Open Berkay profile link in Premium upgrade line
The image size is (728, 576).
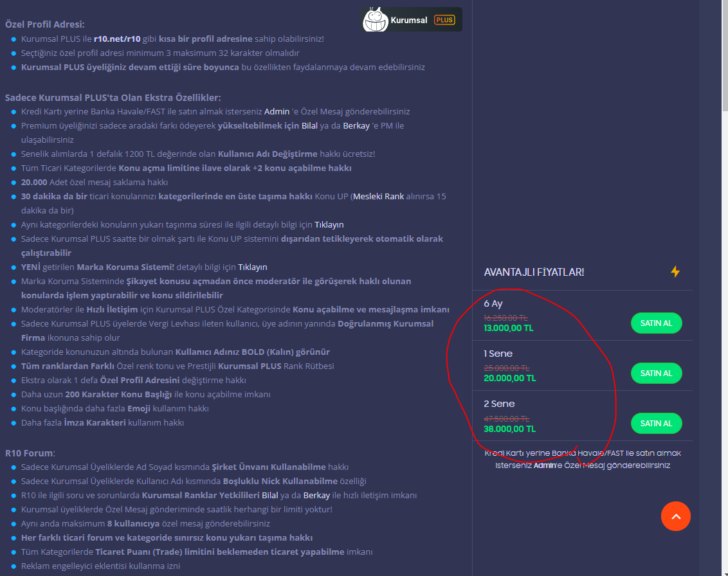(x=356, y=126)
